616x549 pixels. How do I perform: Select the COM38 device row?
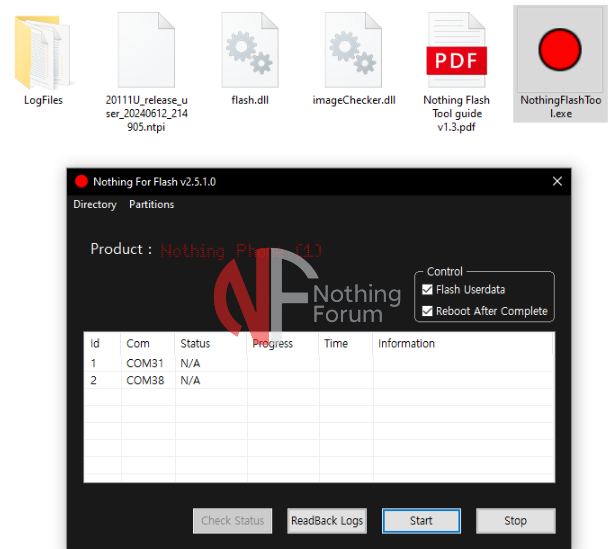pos(138,380)
